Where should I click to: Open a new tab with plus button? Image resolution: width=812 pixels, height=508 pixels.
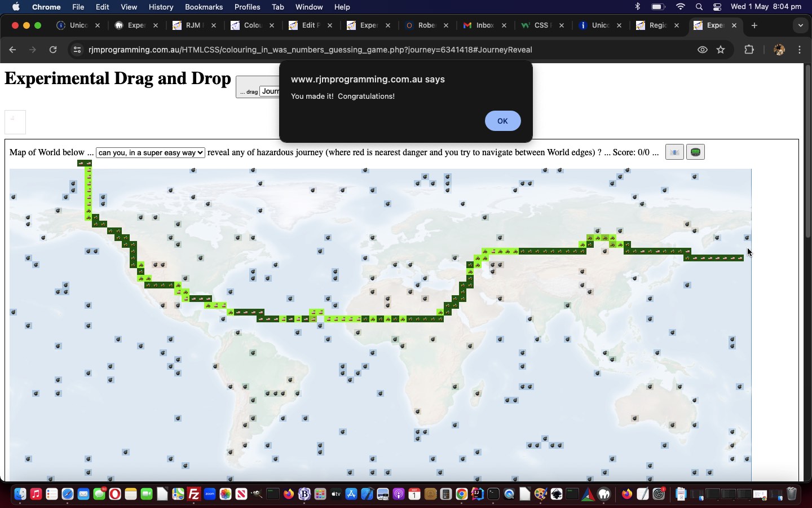coord(754,25)
